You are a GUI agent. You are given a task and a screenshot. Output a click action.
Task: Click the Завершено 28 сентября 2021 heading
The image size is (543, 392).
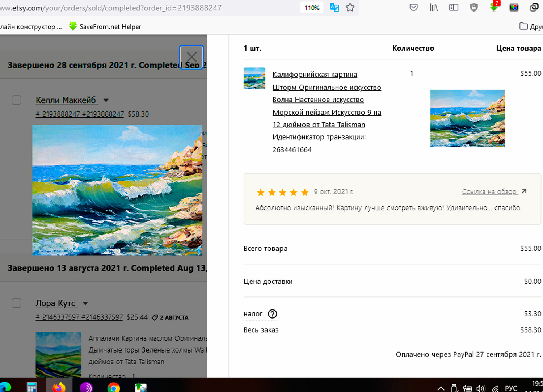(x=107, y=65)
